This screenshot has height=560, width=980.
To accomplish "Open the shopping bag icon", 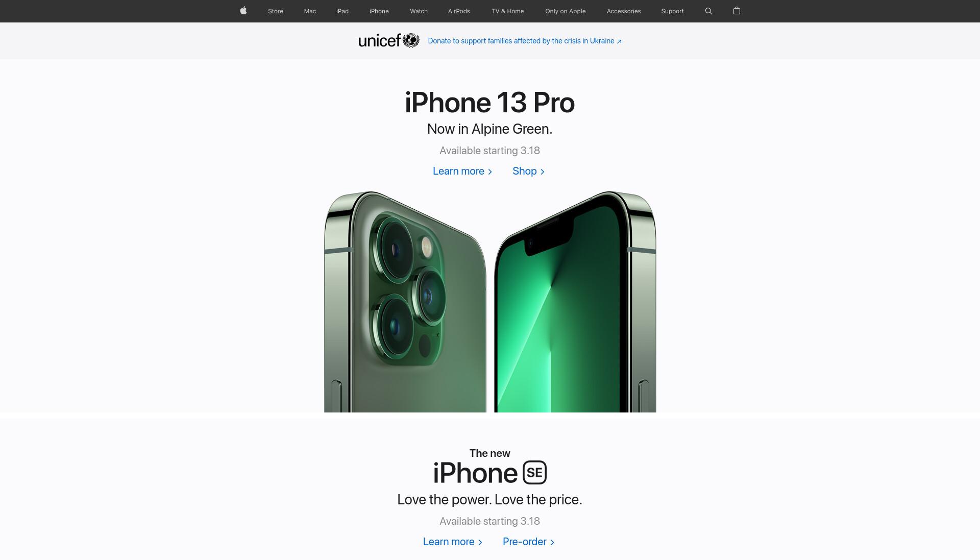I will tap(737, 11).
